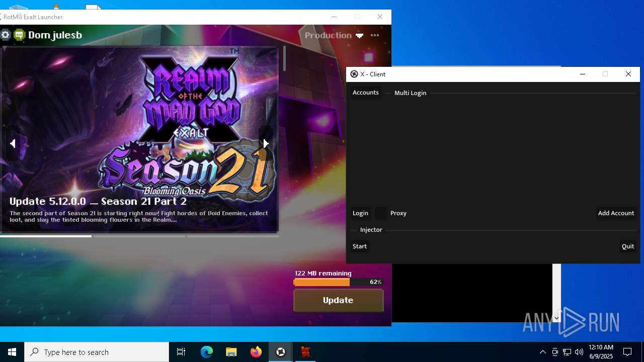Open the notification center icon
The width and height of the screenshot is (644, 362).
click(627, 352)
